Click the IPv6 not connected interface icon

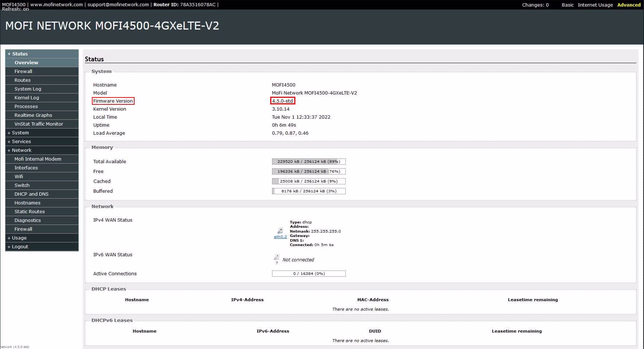(277, 257)
